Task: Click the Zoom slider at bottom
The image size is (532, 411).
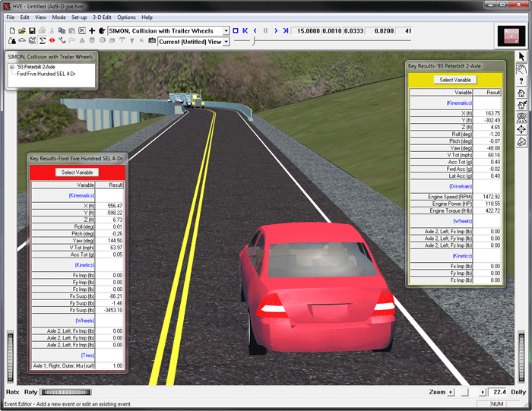Action: [465, 392]
